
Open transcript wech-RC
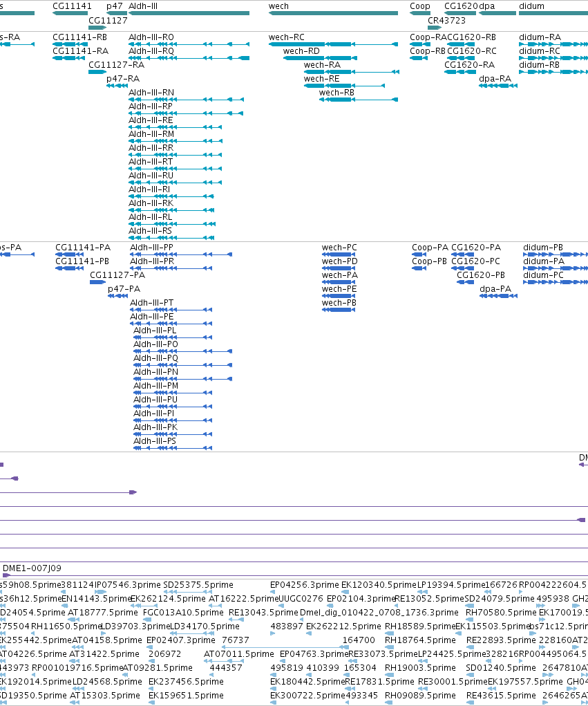point(287,37)
